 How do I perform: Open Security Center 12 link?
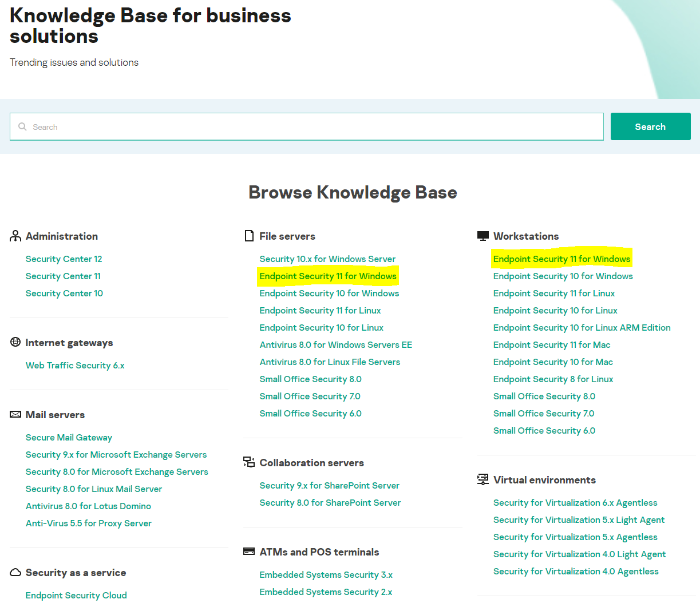64,259
